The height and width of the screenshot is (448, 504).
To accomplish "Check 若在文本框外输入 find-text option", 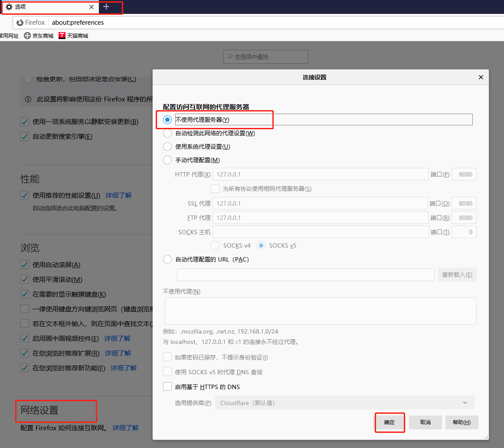I will point(25,324).
